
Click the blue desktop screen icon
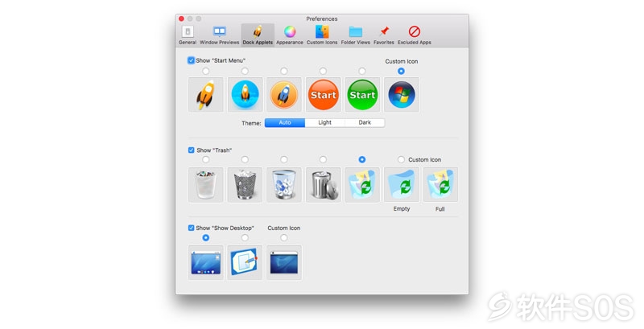pyautogui.click(x=206, y=262)
